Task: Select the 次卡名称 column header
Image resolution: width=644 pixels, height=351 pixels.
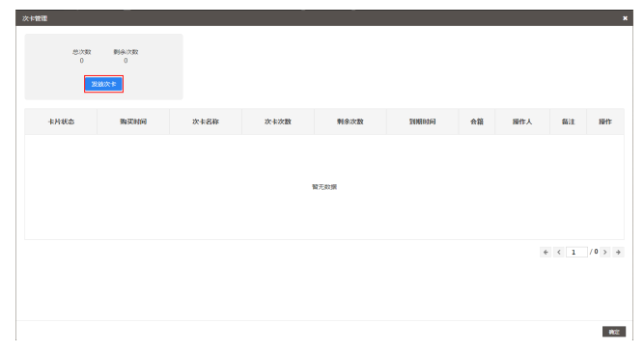Action: pos(206,121)
